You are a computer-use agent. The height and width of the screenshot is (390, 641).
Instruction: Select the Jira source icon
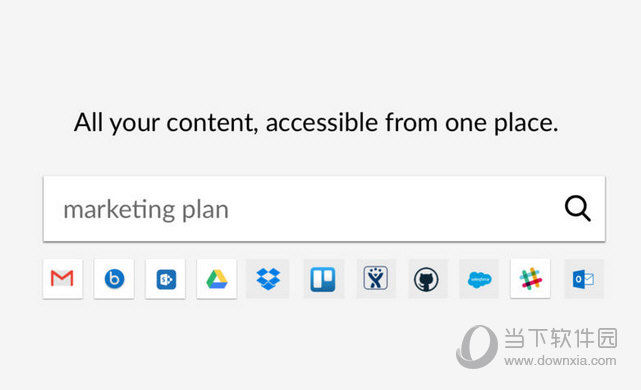point(376,279)
